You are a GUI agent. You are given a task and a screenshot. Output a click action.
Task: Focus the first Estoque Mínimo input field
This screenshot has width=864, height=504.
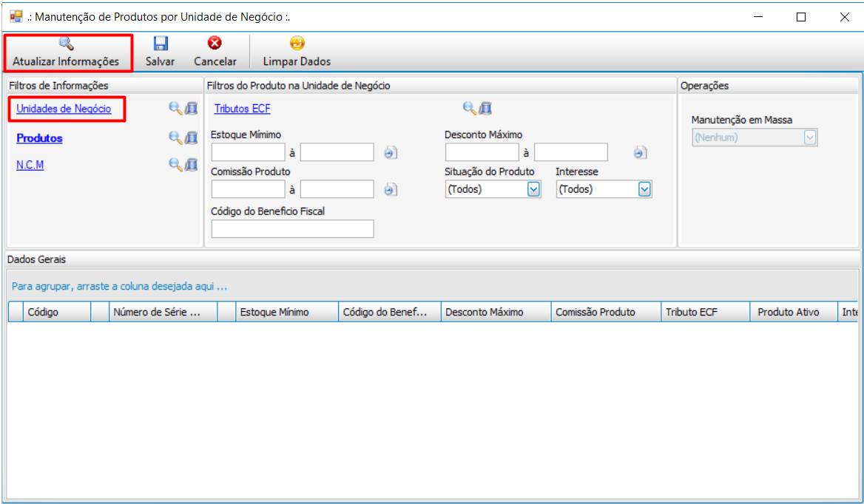pyautogui.click(x=248, y=152)
